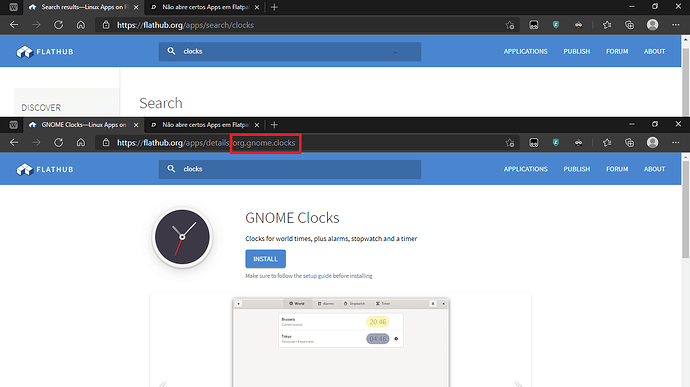690x387 pixels.
Task: Open ABOUT on search results page
Action: tap(654, 52)
